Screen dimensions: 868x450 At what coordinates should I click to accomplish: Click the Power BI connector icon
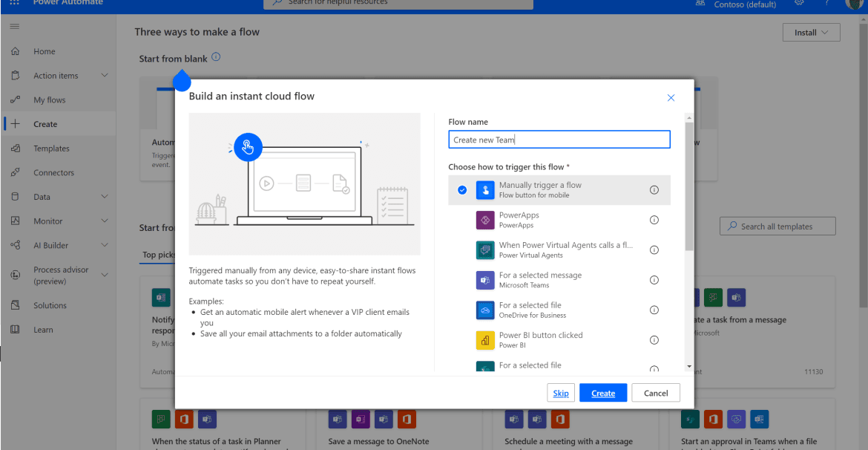485,339
